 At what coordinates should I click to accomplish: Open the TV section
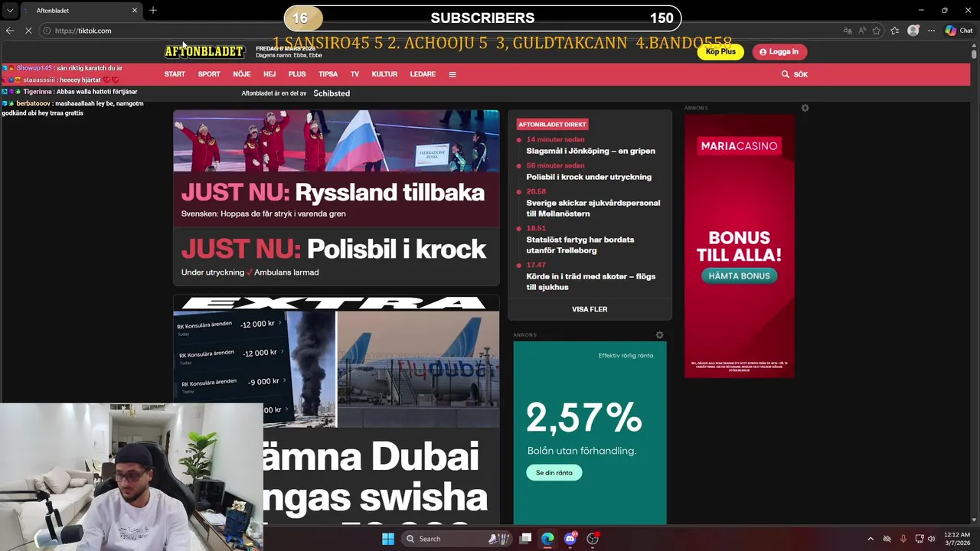(x=354, y=74)
